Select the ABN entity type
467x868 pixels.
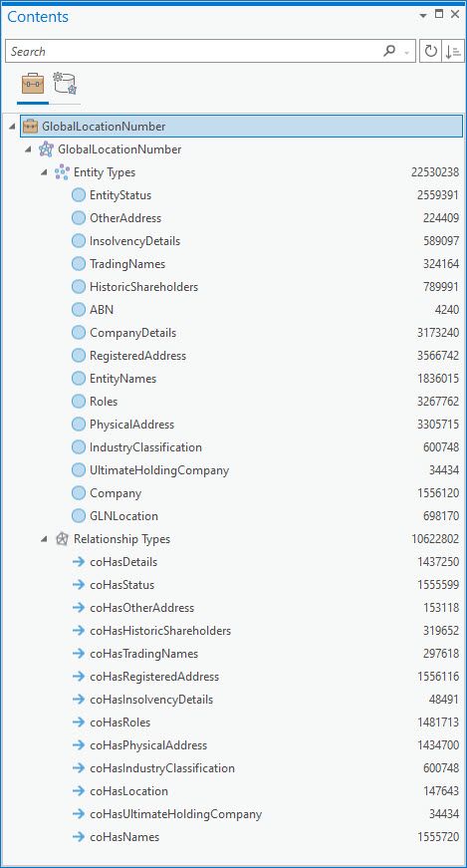tap(102, 310)
